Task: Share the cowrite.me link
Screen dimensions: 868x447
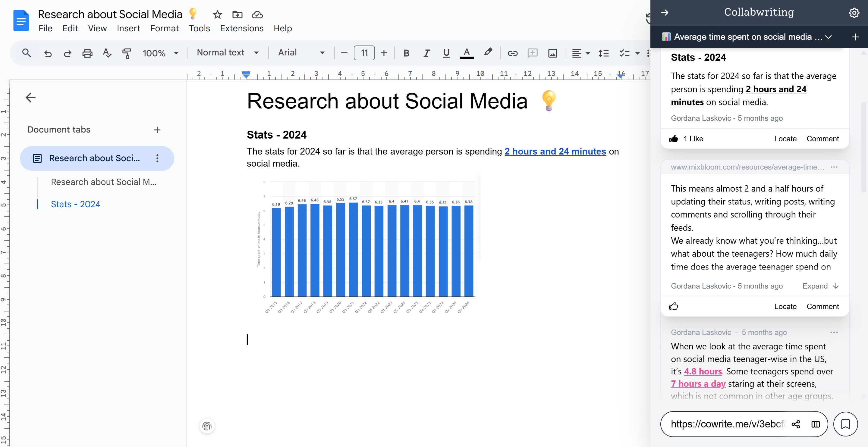Action: (x=796, y=424)
